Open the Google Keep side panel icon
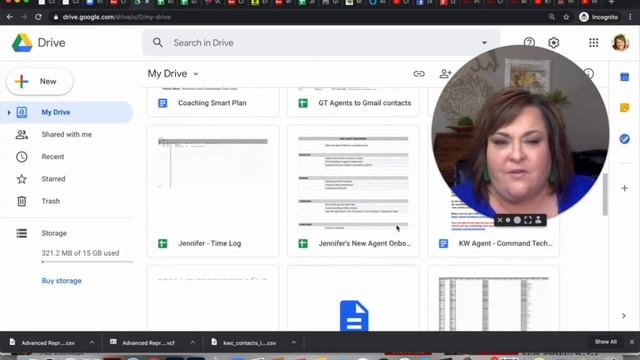 tap(624, 108)
